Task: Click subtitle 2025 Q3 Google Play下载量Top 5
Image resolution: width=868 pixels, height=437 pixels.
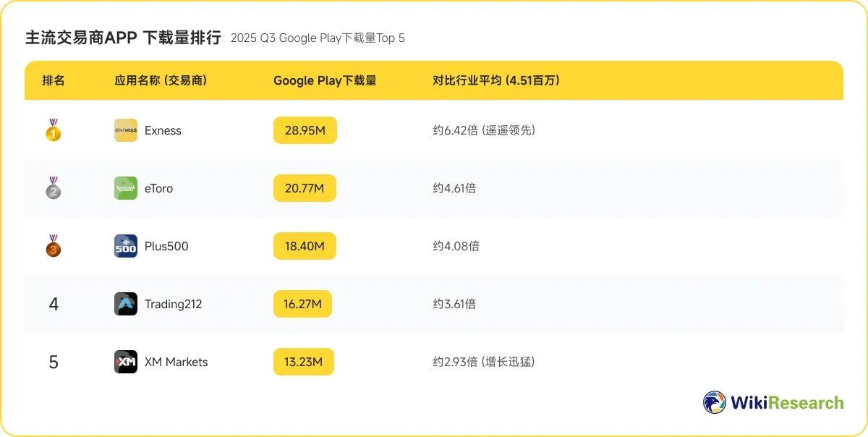Action: (318, 38)
